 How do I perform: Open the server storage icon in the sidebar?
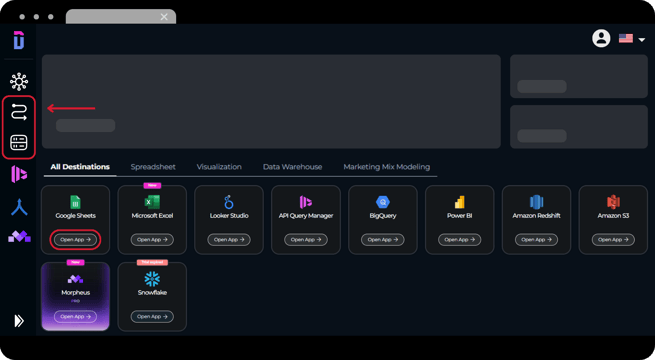[x=19, y=142]
